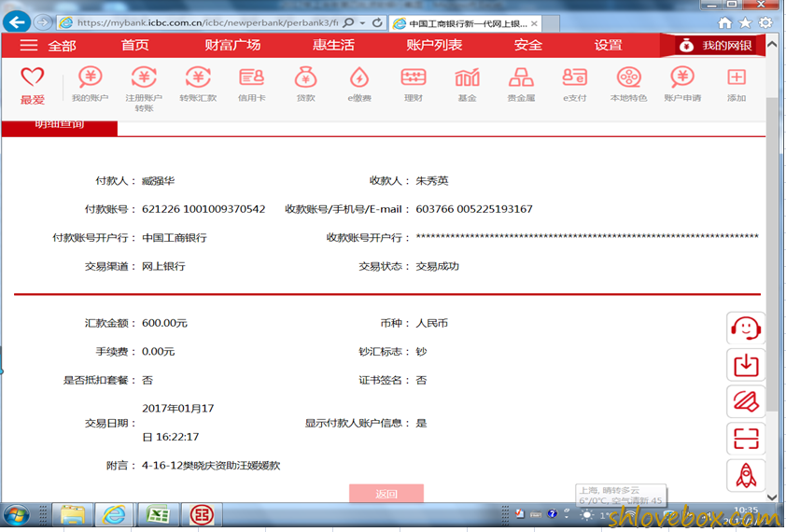786x532 pixels.
Task: Click transaction status 交易成功
Action: pos(437,266)
